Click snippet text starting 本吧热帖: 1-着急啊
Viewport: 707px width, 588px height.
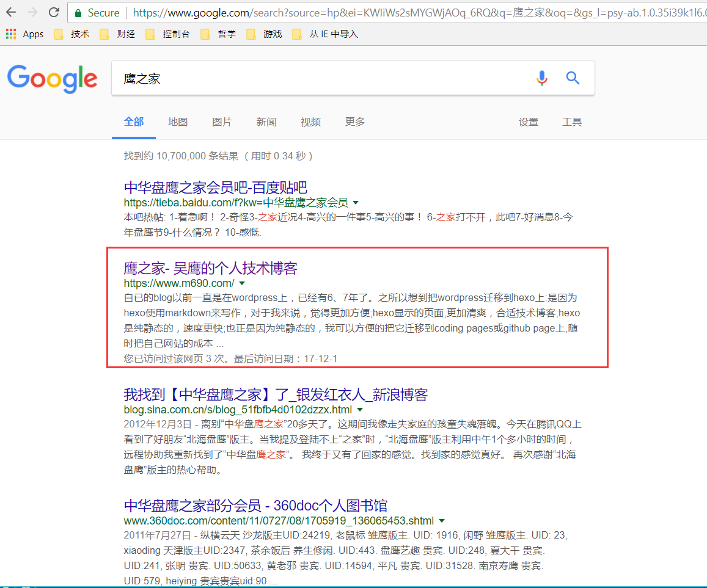[x=348, y=225]
